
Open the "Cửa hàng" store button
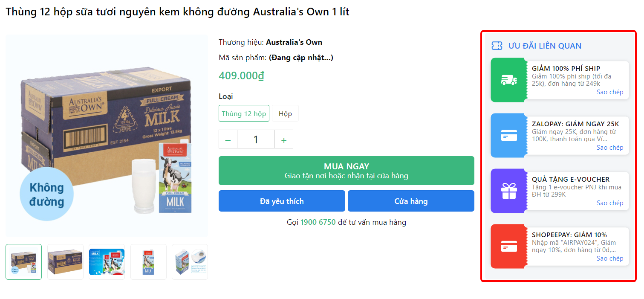[x=411, y=201]
